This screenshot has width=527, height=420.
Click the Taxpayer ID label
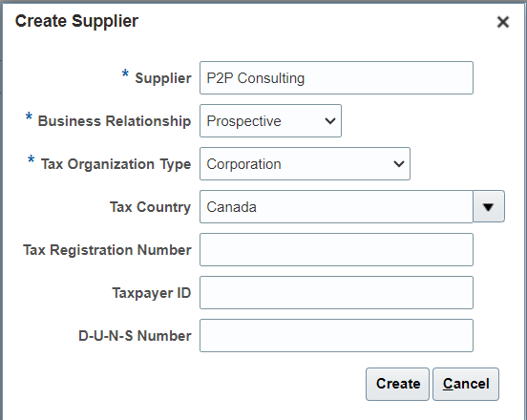[152, 293]
